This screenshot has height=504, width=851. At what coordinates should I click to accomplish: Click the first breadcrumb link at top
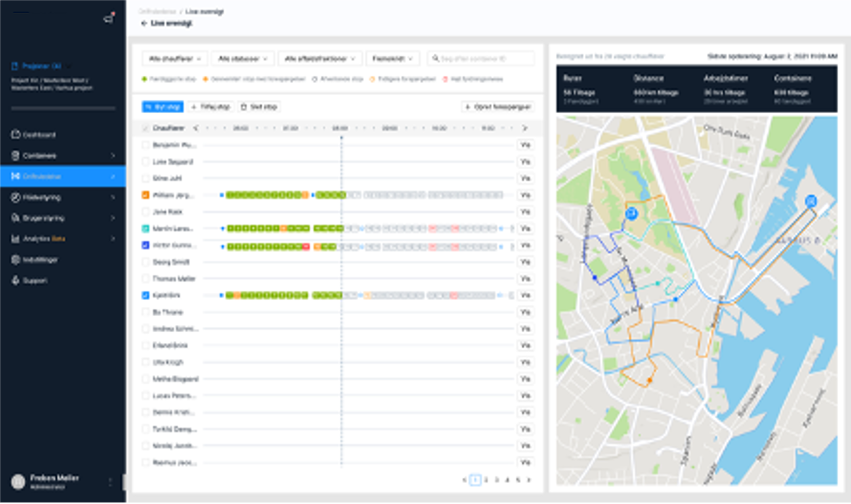pyautogui.click(x=157, y=11)
